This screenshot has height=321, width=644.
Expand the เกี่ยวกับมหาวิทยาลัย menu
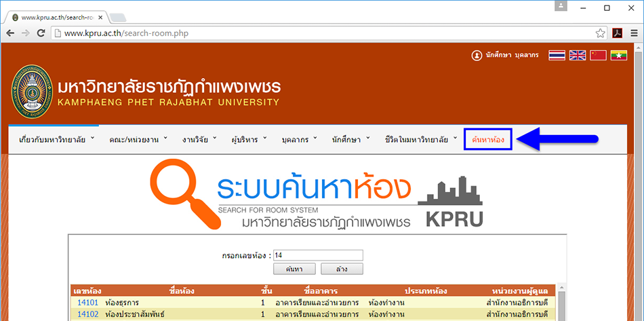[x=57, y=140]
